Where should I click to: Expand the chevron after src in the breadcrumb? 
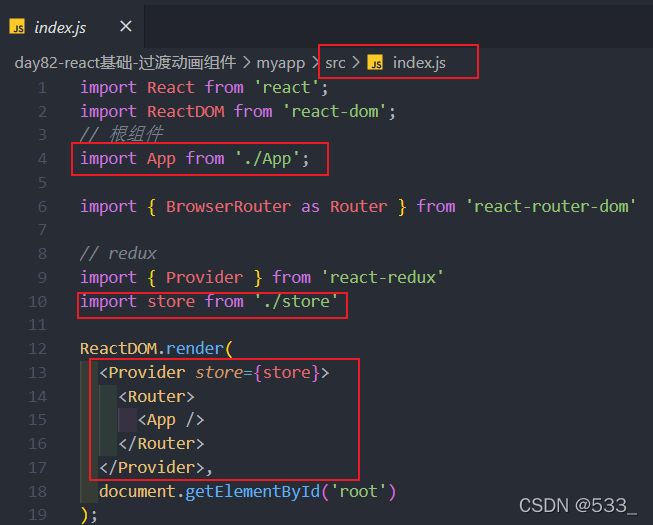click(356, 63)
